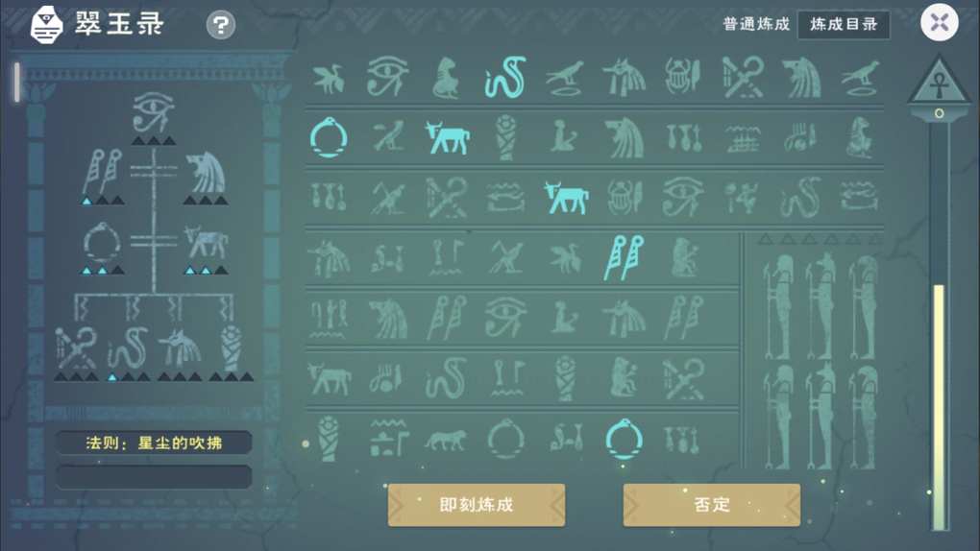Click the 翠玉录 tablet logo icon
This screenshot has height=551, width=980.
[x=47, y=25]
